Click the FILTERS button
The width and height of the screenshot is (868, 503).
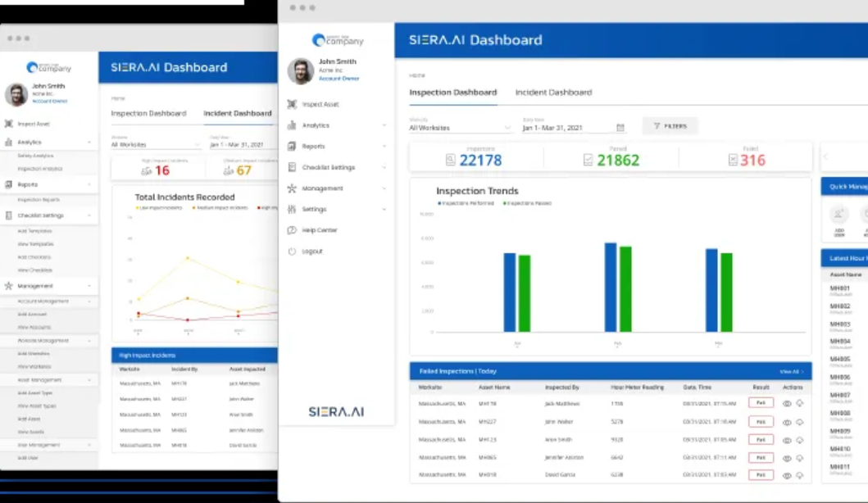670,126
